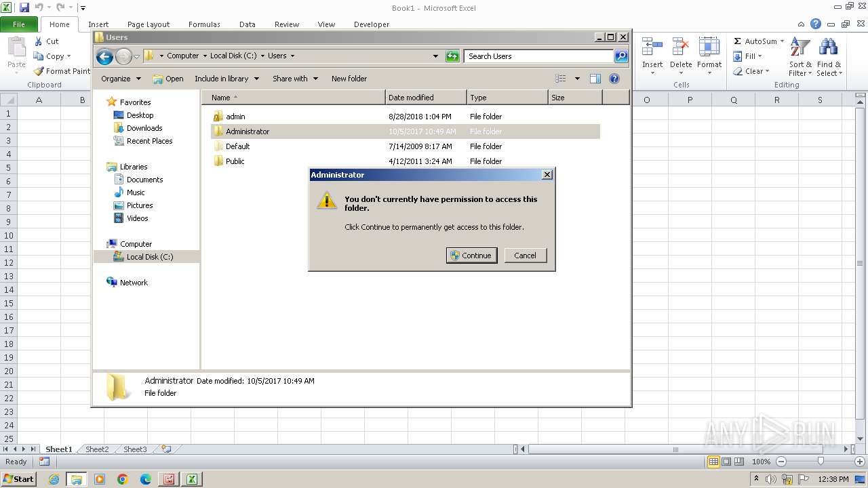The image size is (868, 488).
Task: Click into the Search Users field
Action: pyautogui.click(x=539, y=56)
